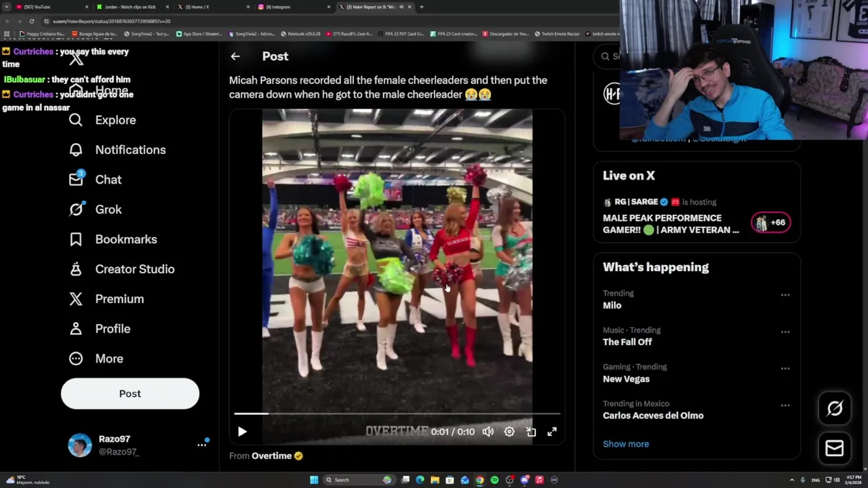
Task: Click the search magnifier on X
Action: click(x=606, y=56)
